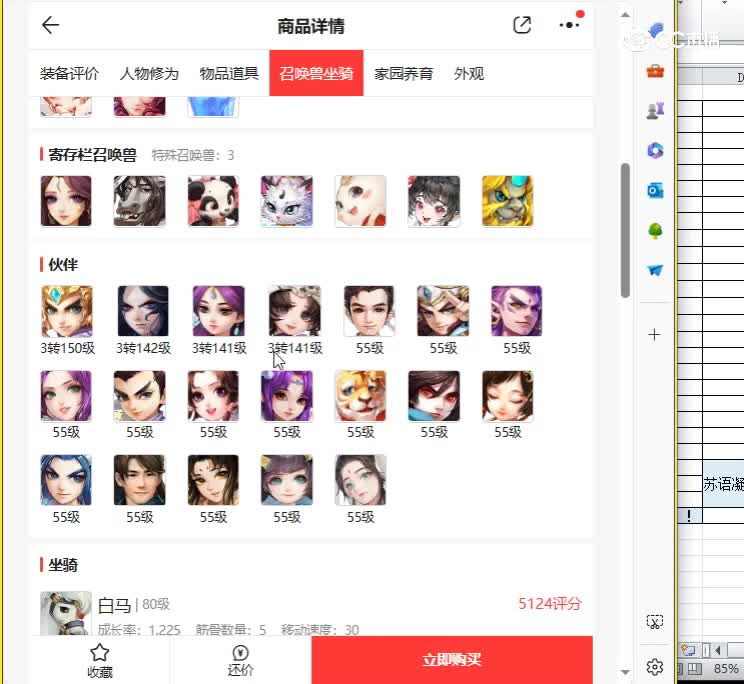The height and width of the screenshot is (684, 744).
Task: Click the sheet tab scroll-left arrow in spreadsheet
Action: 717,650
